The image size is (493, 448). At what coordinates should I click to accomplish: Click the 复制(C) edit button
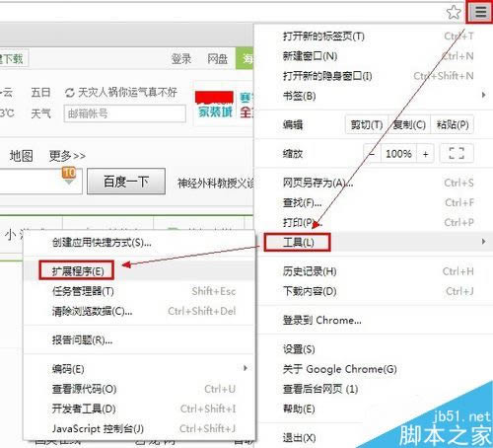pos(409,124)
